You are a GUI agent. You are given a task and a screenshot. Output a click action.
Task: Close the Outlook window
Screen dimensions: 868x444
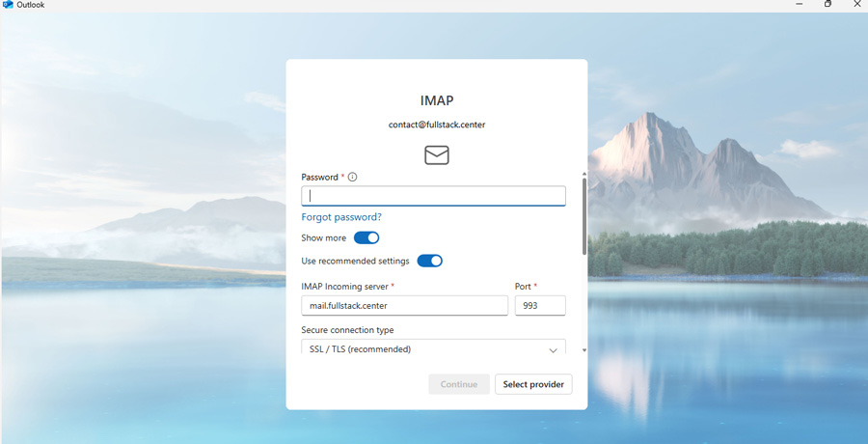coord(857,5)
